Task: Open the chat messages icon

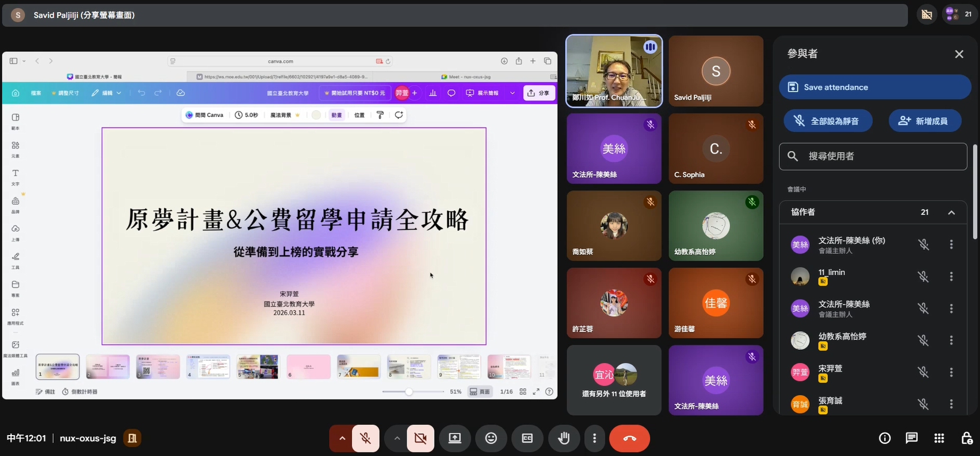Action: click(x=912, y=438)
